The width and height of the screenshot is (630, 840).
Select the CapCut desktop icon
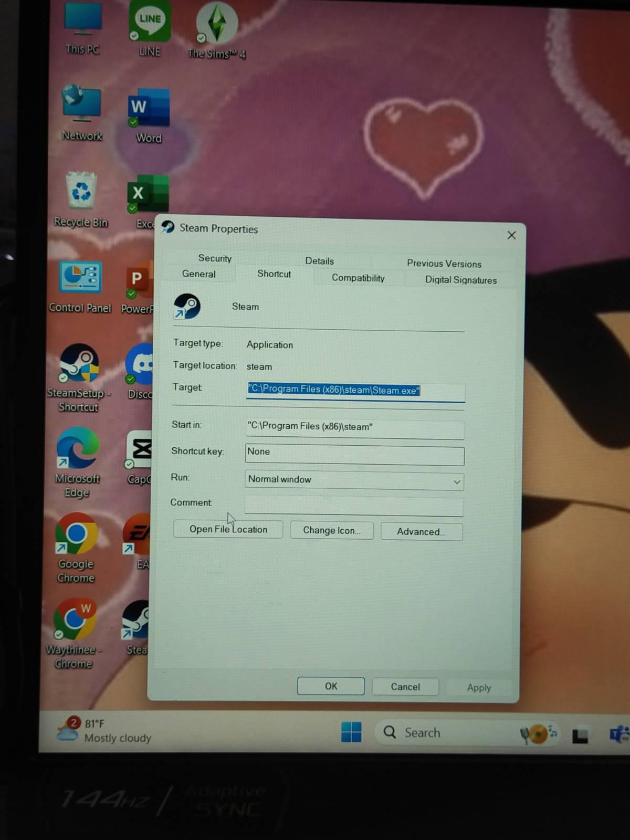click(x=139, y=458)
